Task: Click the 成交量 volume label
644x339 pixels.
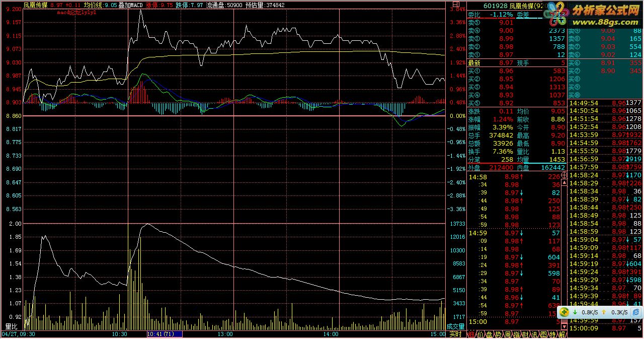Action: pos(455,326)
